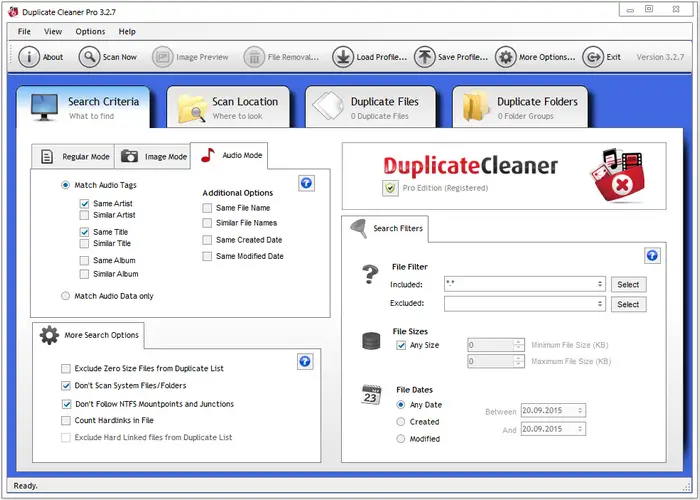The height and width of the screenshot is (500, 700).
Task: Click the Minimum File Size stepper
Action: coord(518,345)
